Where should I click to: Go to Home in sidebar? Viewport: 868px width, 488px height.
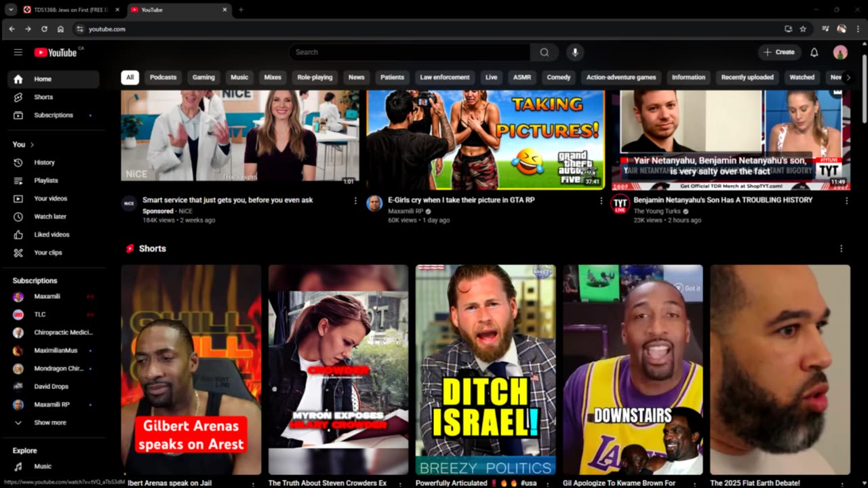pos(54,79)
